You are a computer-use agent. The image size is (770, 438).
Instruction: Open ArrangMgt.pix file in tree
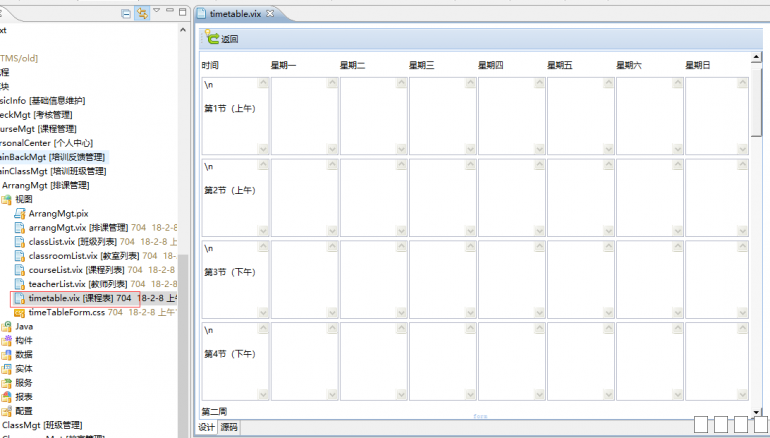point(58,214)
